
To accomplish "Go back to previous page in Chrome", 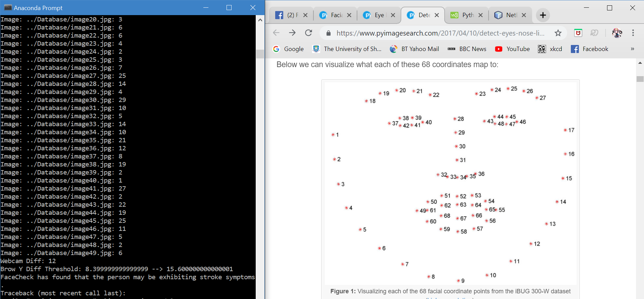I will click(276, 33).
